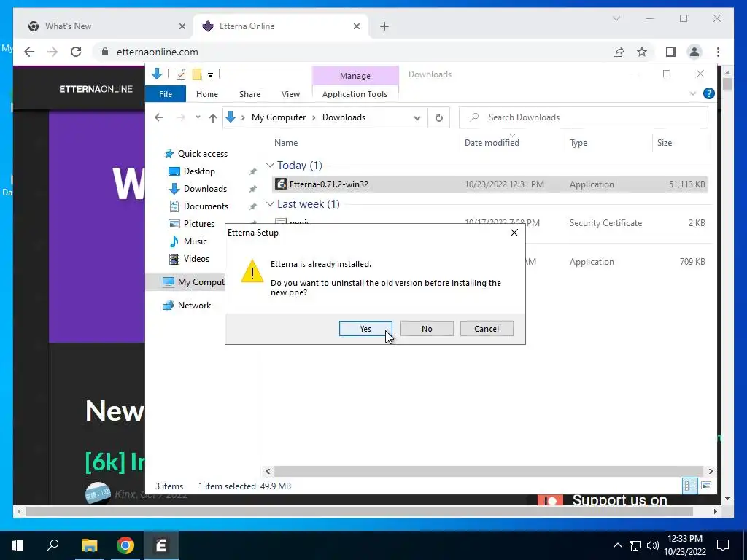Click Chrome back button
This screenshot has height=560, width=747.
[29, 52]
